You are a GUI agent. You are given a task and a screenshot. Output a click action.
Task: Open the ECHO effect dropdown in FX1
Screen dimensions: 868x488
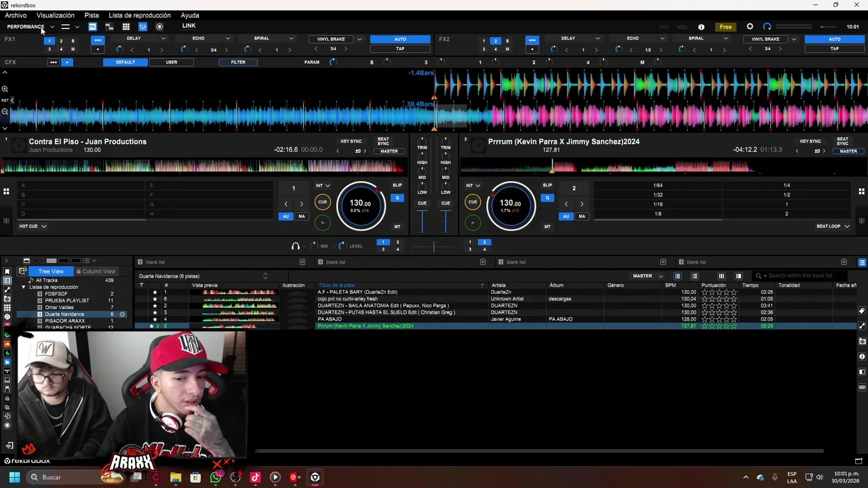tap(227, 39)
